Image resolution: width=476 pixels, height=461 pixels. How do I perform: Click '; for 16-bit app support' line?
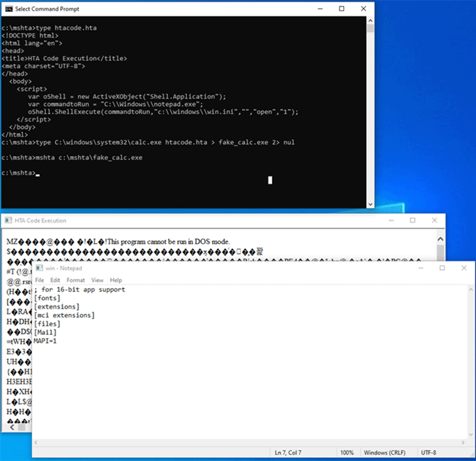click(x=80, y=289)
